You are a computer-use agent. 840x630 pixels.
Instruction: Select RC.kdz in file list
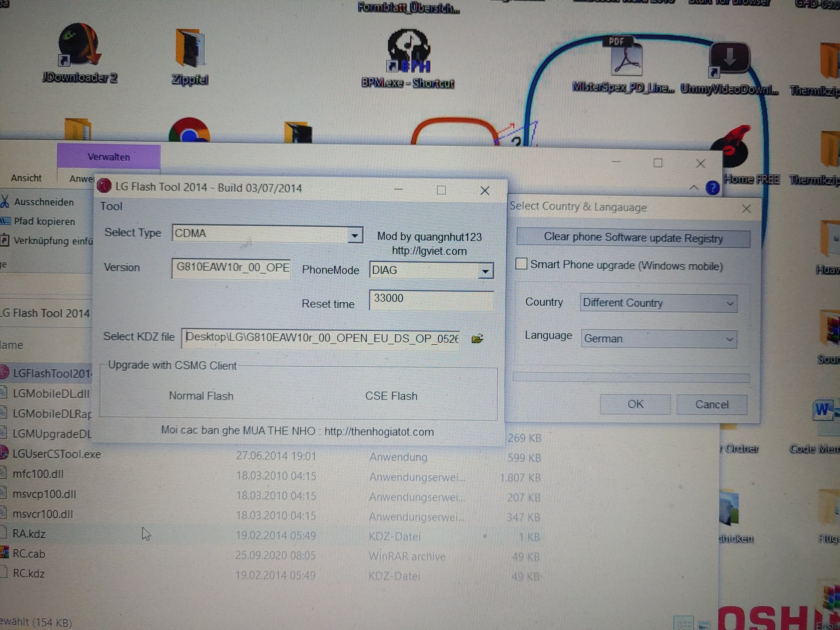pyautogui.click(x=28, y=573)
